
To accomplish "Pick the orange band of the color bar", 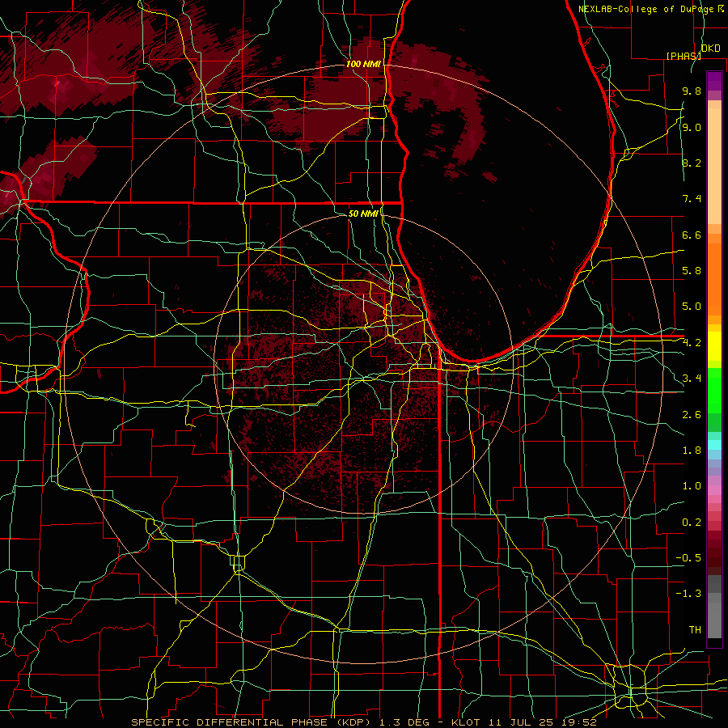I will 714,278.
